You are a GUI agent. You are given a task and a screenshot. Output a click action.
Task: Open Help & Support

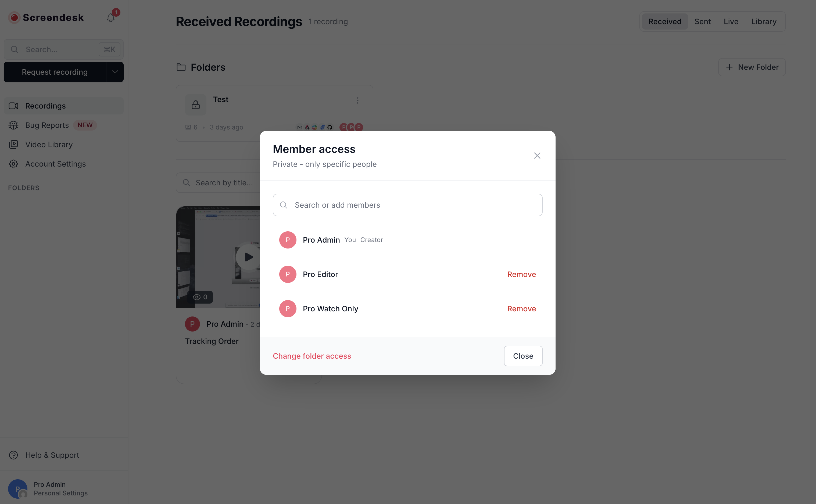[x=52, y=455]
